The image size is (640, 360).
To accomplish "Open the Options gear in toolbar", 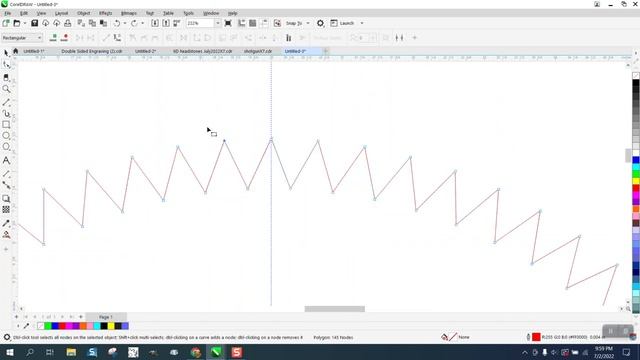I will click(320, 23).
